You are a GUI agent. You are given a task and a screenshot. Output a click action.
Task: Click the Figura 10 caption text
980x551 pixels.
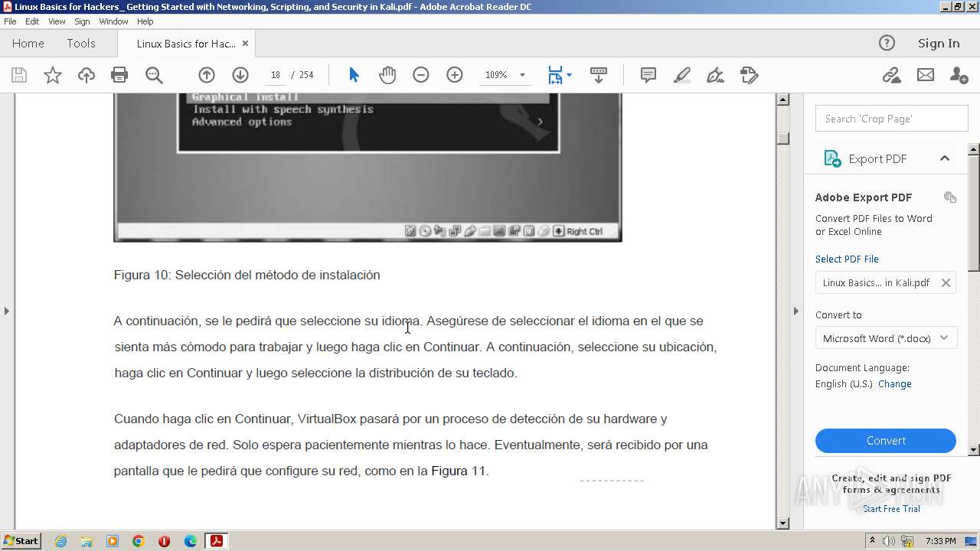(247, 275)
